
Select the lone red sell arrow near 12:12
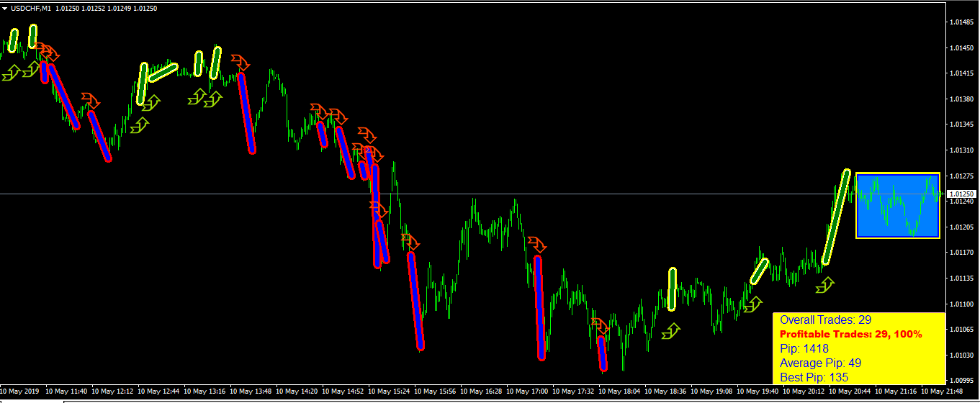(x=91, y=100)
